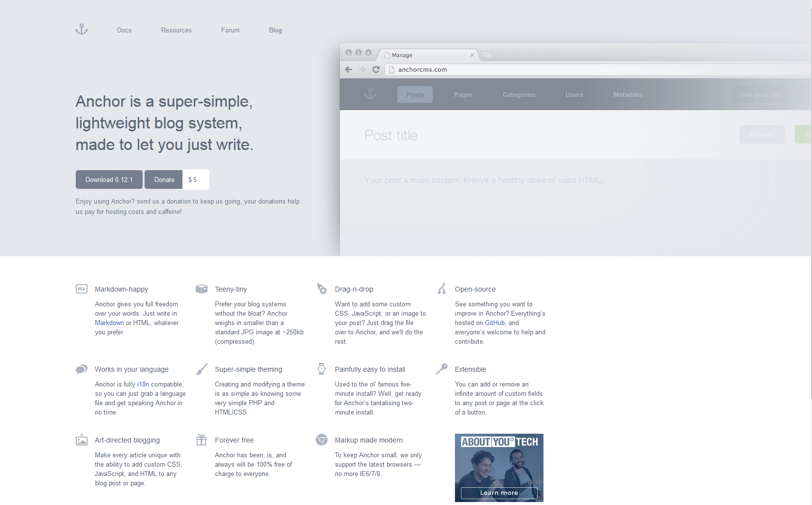Click the Drag-n-drop cursor icon

point(322,289)
